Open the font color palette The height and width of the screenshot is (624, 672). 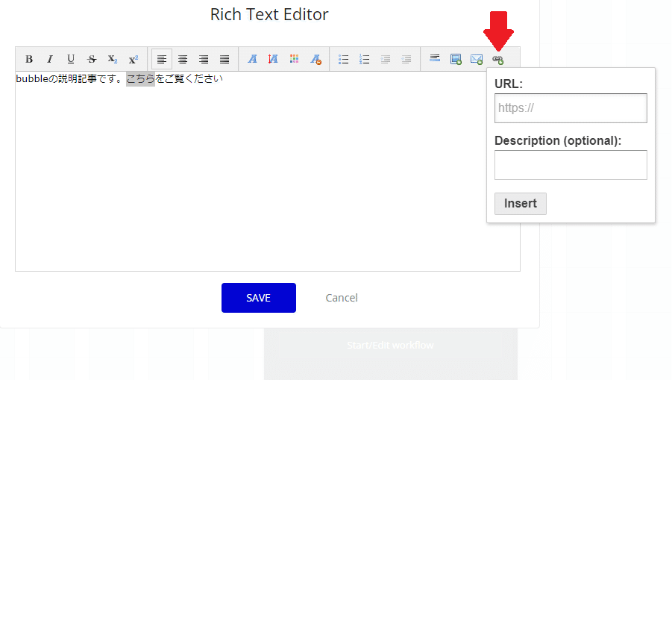pos(295,59)
